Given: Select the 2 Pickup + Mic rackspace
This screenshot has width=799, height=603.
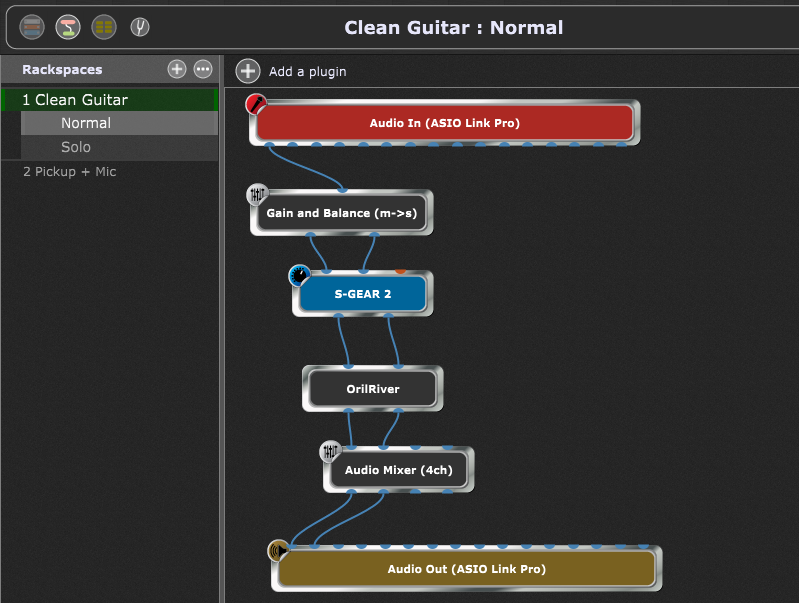Looking at the screenshot, I should (110, 172).
